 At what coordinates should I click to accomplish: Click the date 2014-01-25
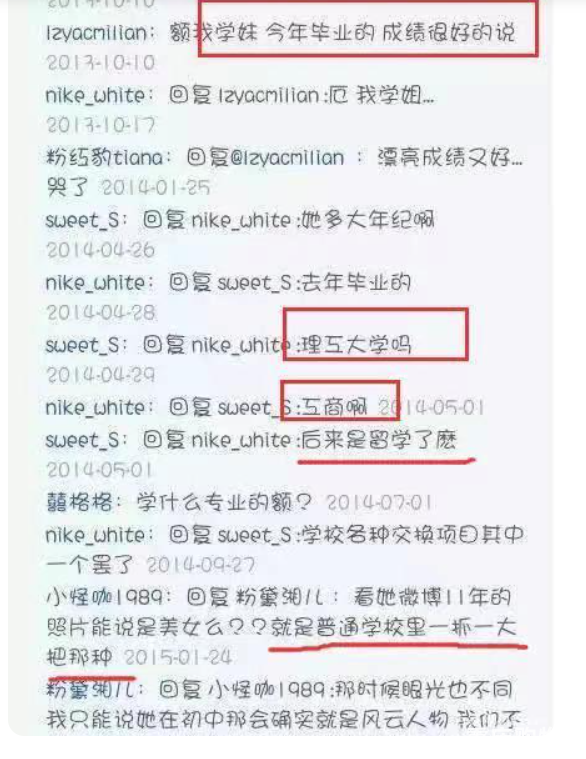(x=156, y=188)
